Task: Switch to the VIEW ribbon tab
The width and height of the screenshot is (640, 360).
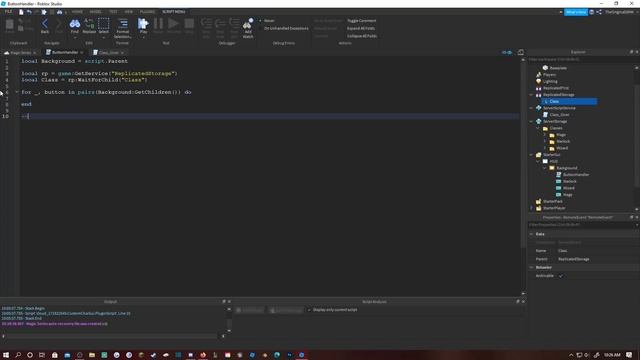Action: 129,12
